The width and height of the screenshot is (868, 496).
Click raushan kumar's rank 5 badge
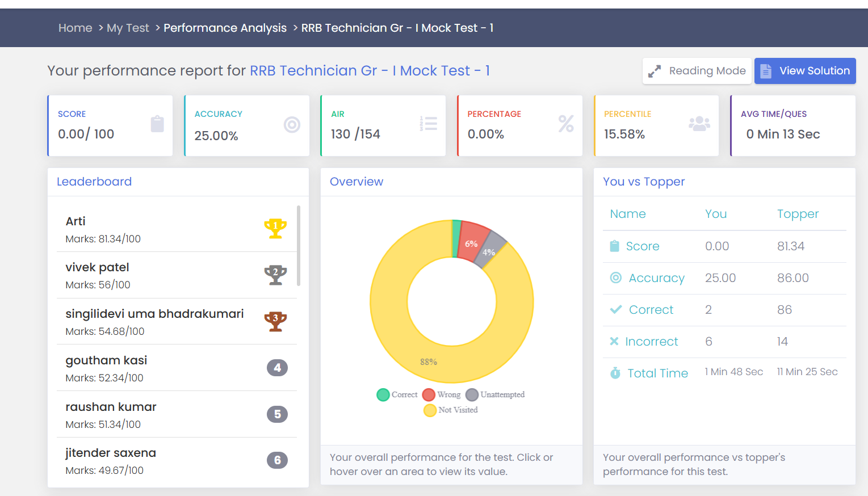click(277, 414)
